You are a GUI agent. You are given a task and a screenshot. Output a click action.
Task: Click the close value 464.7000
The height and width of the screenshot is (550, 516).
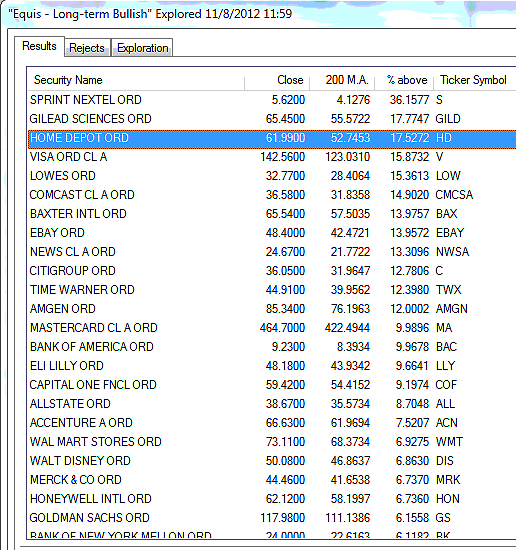pyautogui.click(x=283, y=328)
